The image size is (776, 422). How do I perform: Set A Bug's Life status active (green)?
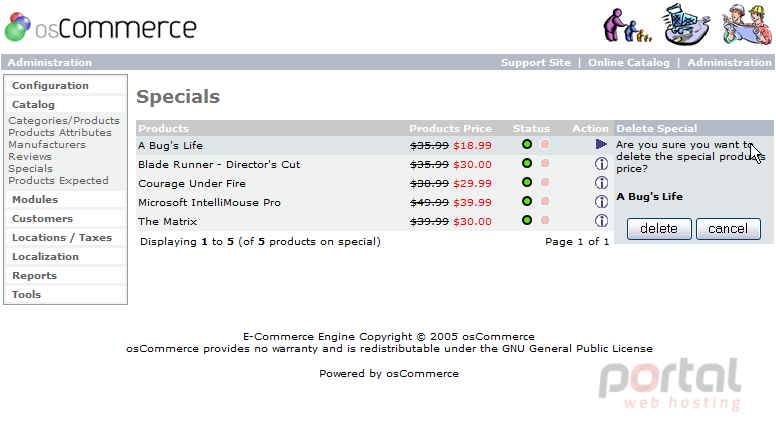click(527, 144)
